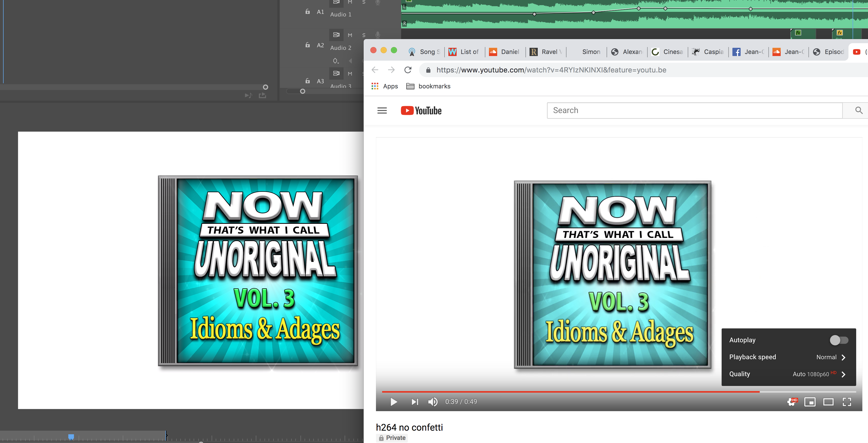Click the second fx badge on timeline clip
868x443 pixels.
pyautogui.click(x=840, y=33)
